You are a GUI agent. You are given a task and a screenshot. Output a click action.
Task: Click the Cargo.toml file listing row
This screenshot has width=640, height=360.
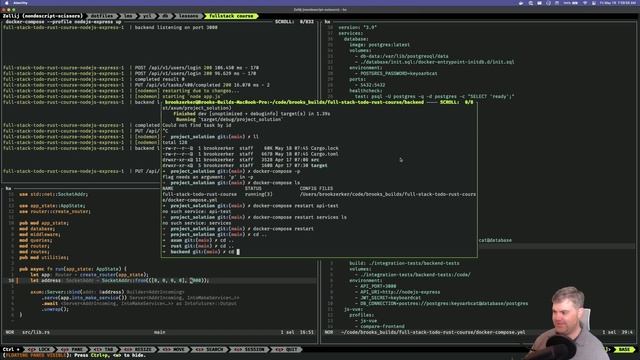point(251,154)
